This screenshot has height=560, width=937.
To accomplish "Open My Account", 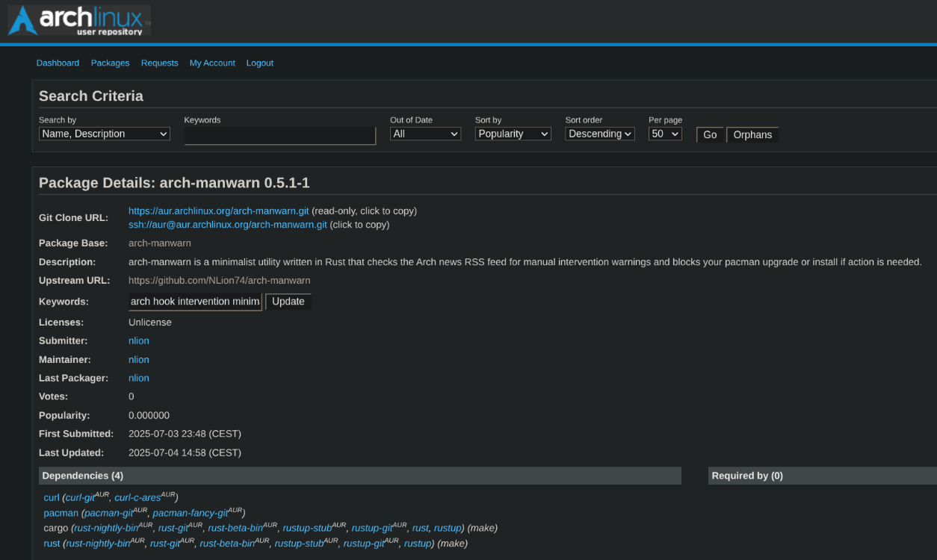I will pos(212,63).
